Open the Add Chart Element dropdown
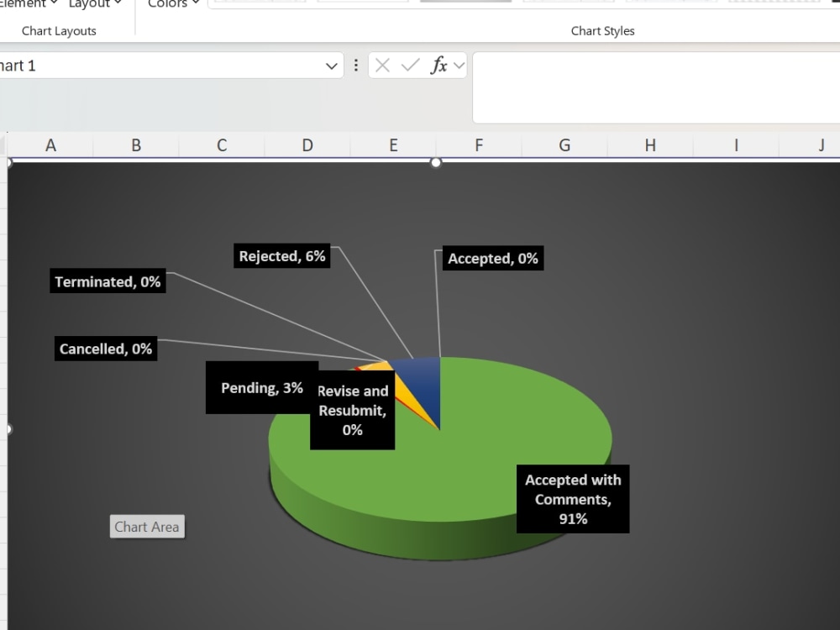Viewport: 840px width, 630px height. coord(29,3)
